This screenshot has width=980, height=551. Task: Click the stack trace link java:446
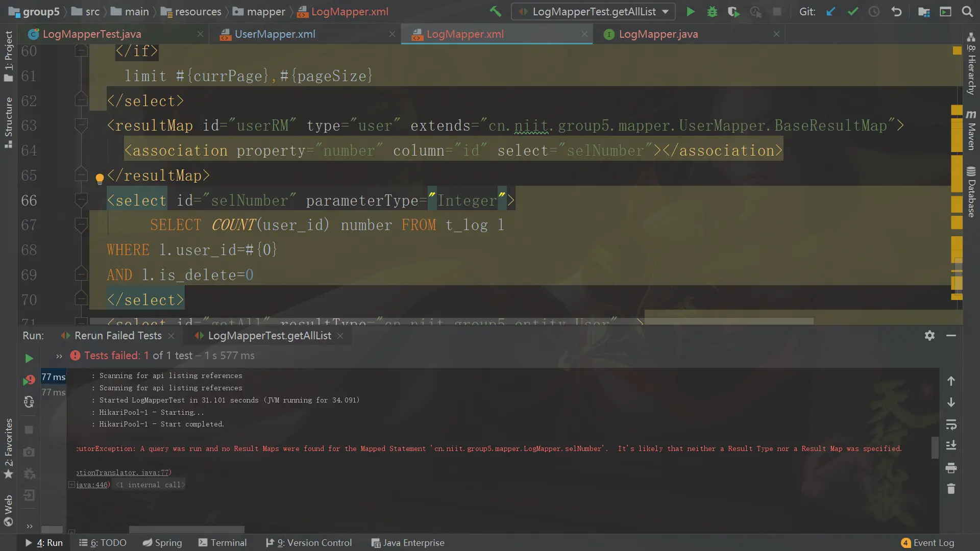tap(92, 485)
